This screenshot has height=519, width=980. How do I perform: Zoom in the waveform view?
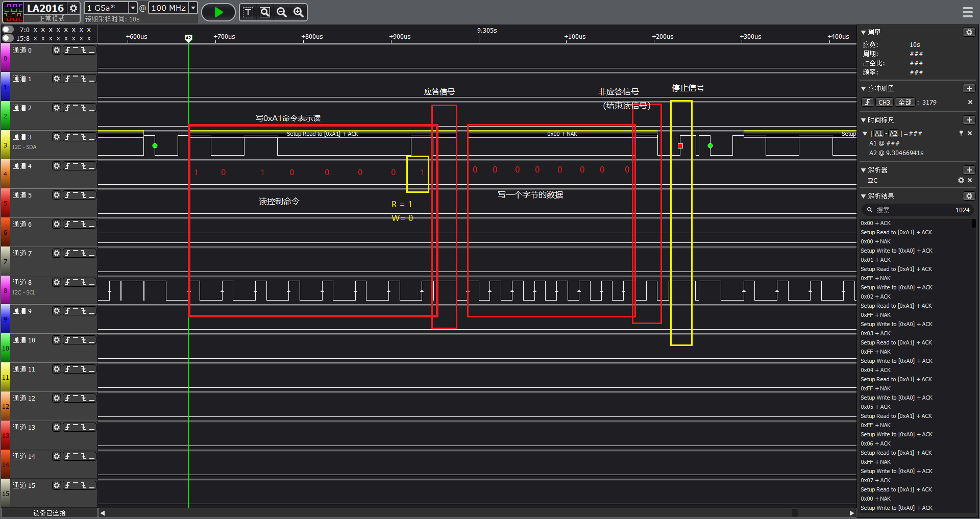click(x=299, y=12)
